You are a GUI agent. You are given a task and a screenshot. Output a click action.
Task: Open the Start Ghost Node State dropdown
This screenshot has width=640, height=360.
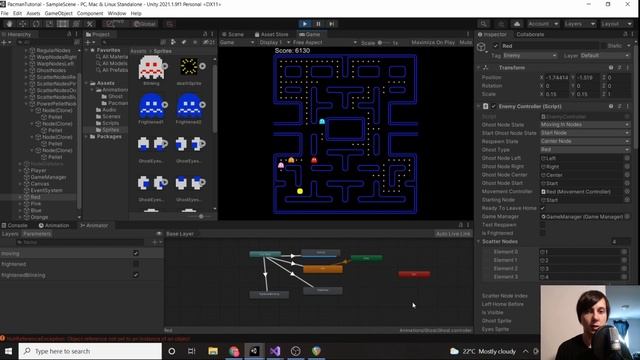[585, 133]
